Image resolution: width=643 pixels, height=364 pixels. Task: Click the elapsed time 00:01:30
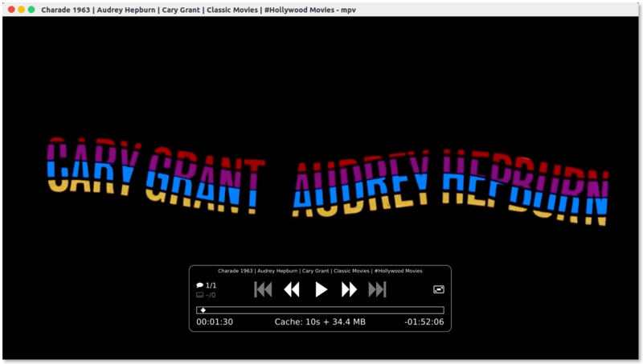[215, 322]
